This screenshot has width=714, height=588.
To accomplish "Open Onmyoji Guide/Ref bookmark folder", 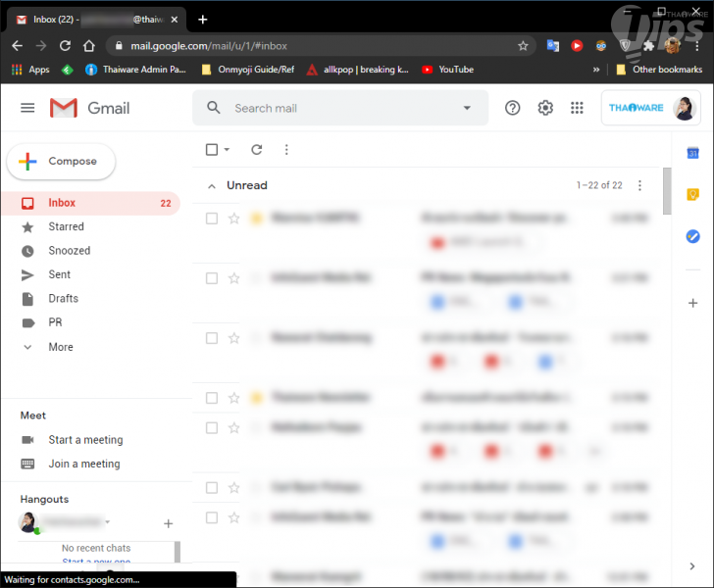I will click(249, 70).
